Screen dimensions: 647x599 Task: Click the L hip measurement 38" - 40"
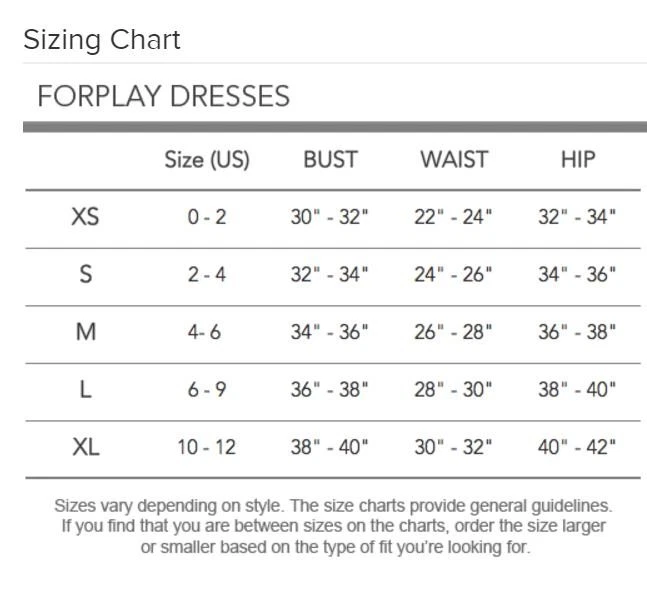pyautogui.click(x=577, y=390)
